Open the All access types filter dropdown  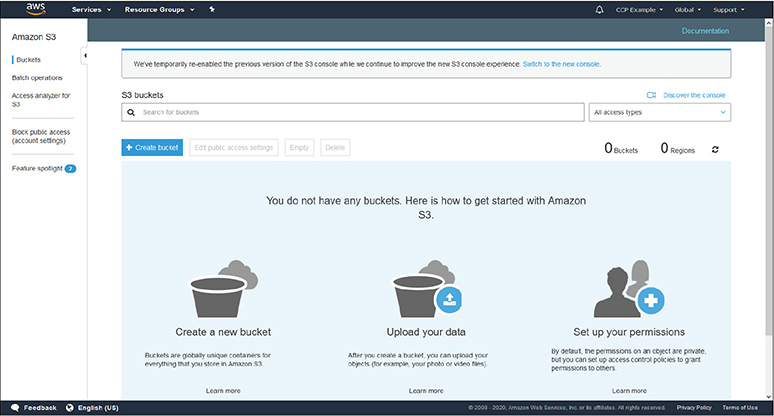point(659,112)
